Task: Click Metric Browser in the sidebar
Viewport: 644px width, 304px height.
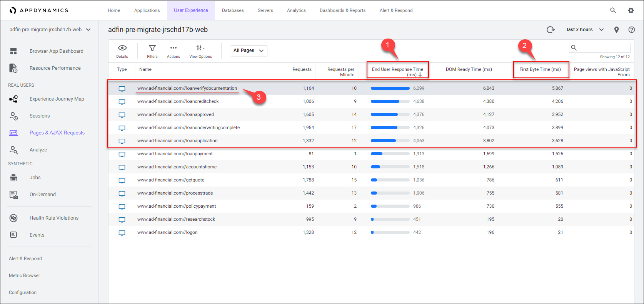Action: tap(25, 275)
